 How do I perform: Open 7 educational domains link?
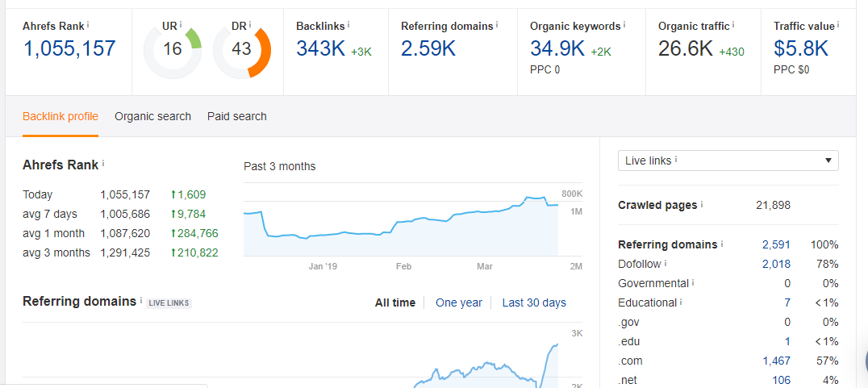coord(787,302)
